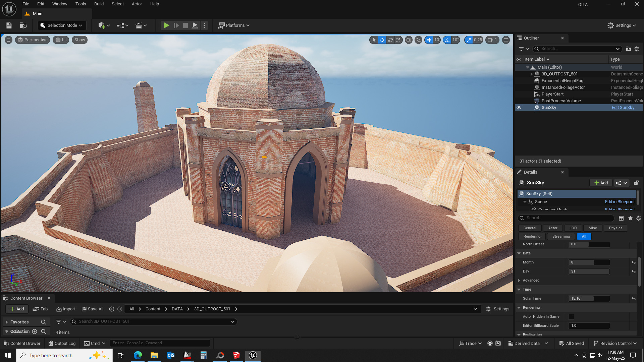The height and width of the screenshot is (362, 644).
Task: Adjust the Month slider value field
Action: 589,262
